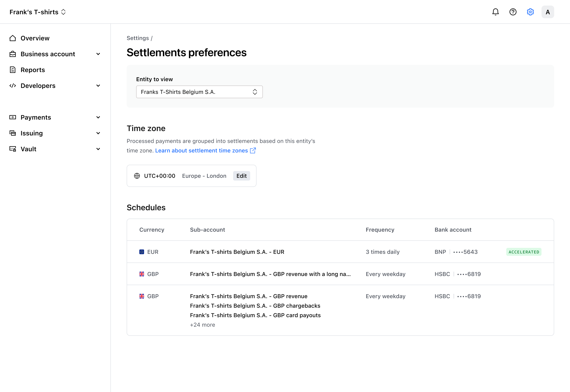Click HSBC ••••6819 in long-name GBP row
This screenshot has width=570, height=392.
tap(458, 274)
